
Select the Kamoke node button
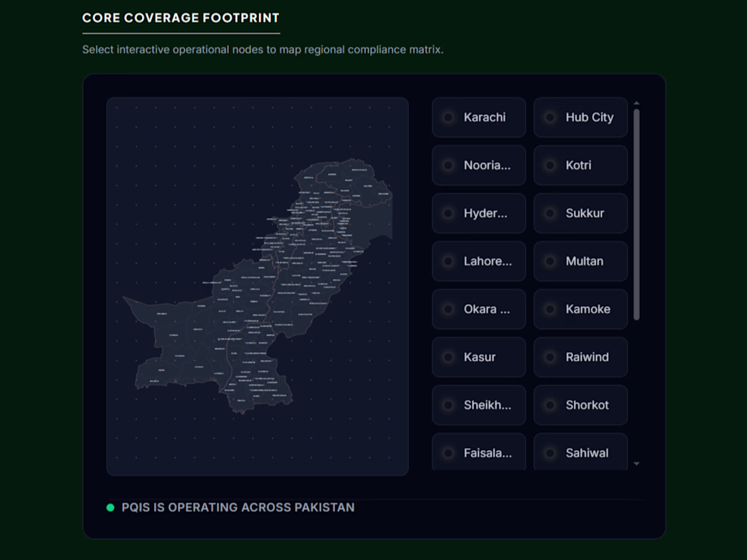point(581,309)
